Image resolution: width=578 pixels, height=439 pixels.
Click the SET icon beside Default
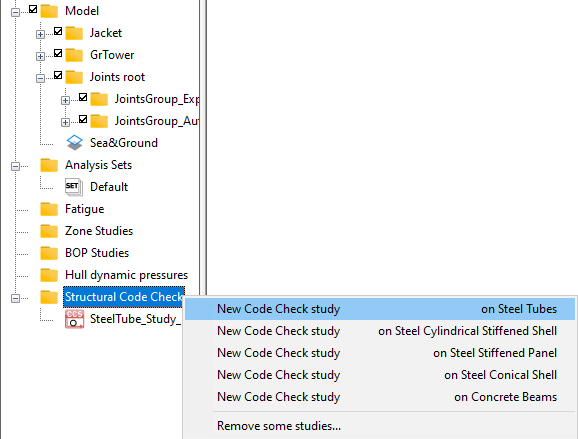coord(74,187)
